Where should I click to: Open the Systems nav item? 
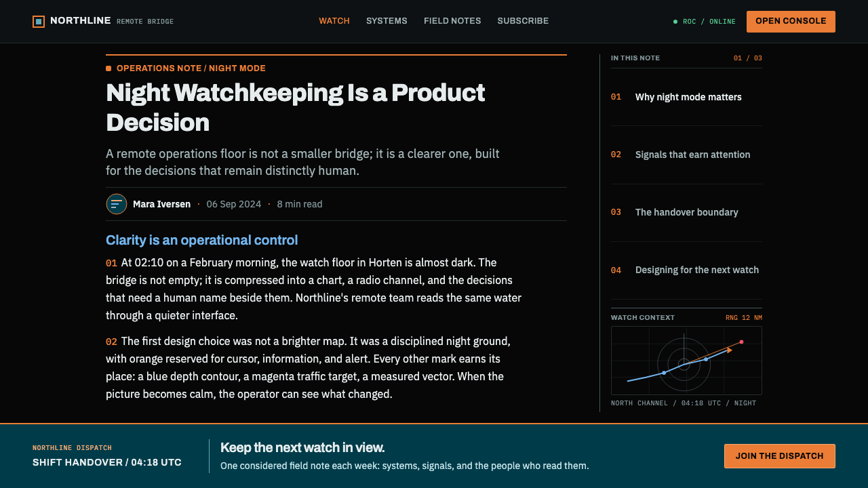tap(387, 21)
